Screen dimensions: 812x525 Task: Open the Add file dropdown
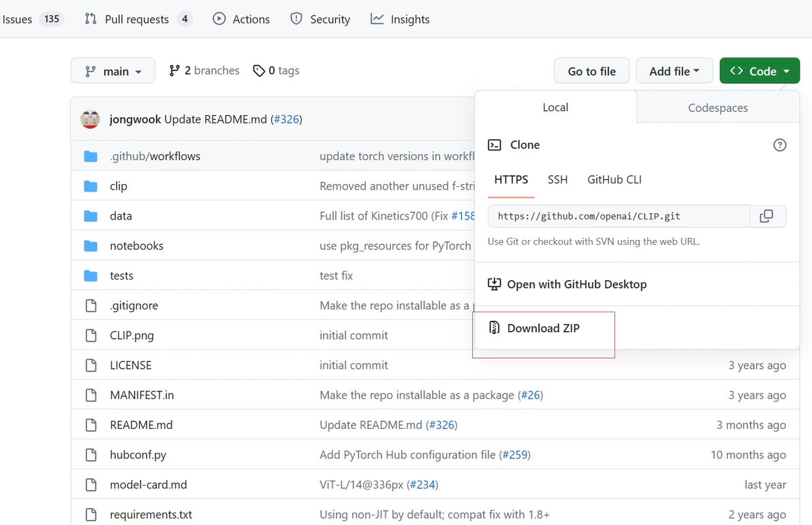(674, 71)
